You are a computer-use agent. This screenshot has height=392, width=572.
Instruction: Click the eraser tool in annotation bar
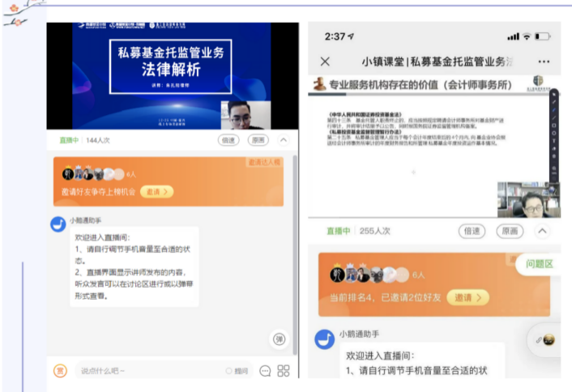[x=554, y=149]
